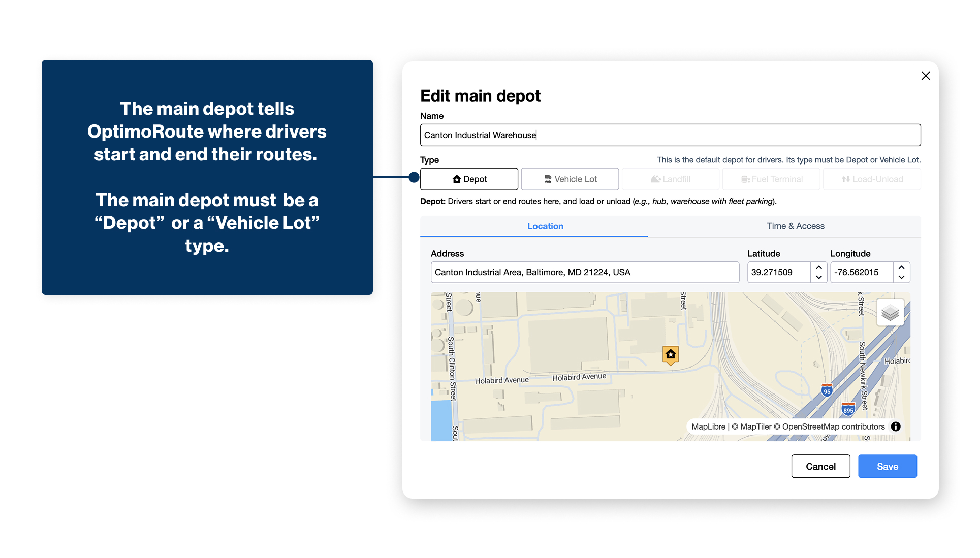Screen dimensions: 980x558
Task: Select the Depot type
Action: click(469, 179)
